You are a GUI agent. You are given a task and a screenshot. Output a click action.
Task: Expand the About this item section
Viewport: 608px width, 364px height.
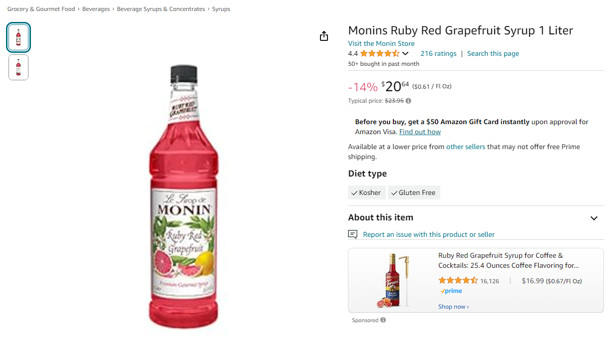pyautogui.click(x=594, y=218)
